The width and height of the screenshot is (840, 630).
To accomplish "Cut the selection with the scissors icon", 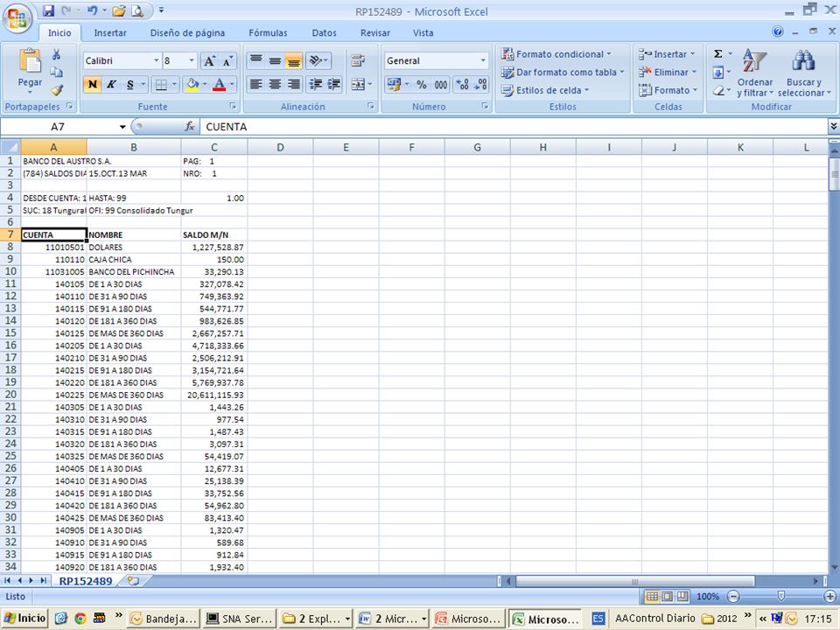I will [56, 54].
